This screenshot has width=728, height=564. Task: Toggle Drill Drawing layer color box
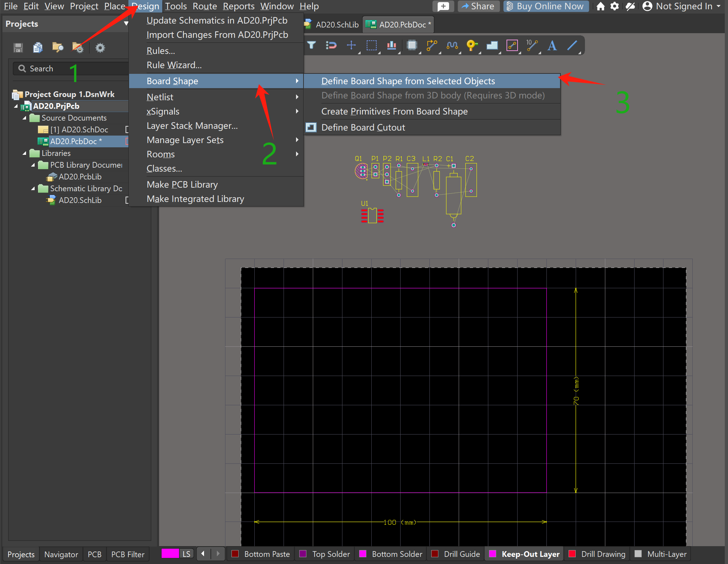click(572, 554)
